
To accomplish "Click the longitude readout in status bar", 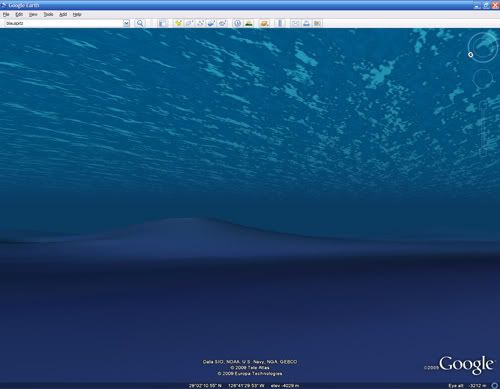I will click(x=246, y=386).
